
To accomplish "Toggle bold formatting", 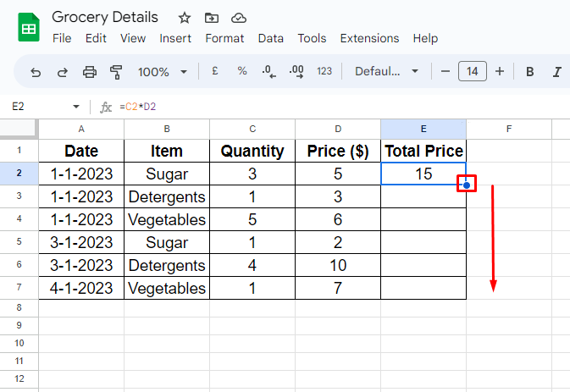I will point(530,72).
